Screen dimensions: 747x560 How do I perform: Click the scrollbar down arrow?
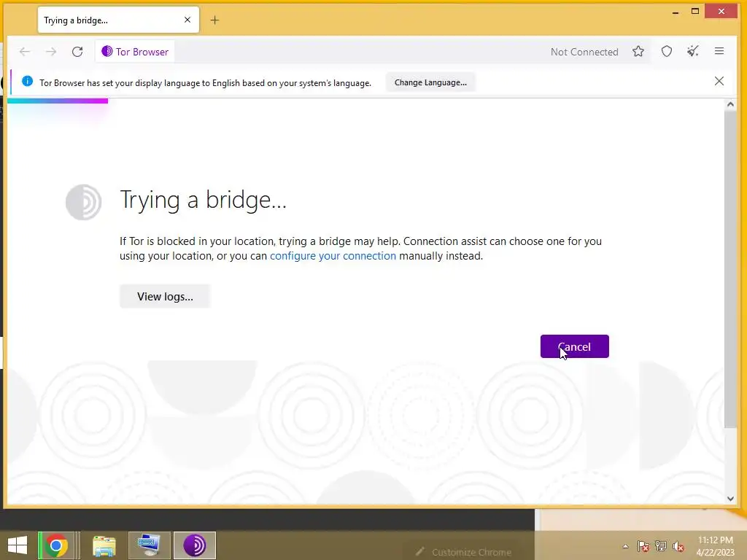tap(730, 499)
